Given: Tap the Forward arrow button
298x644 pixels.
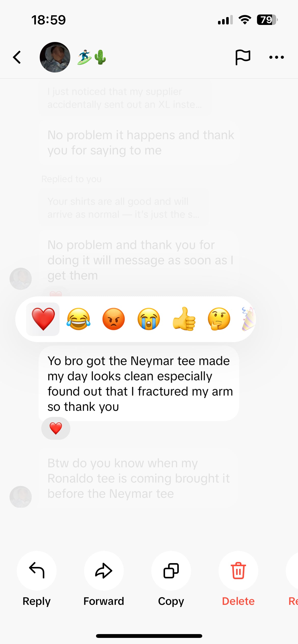Looking at the screenshot, I should pyautogui.click(x=104, y=570).
